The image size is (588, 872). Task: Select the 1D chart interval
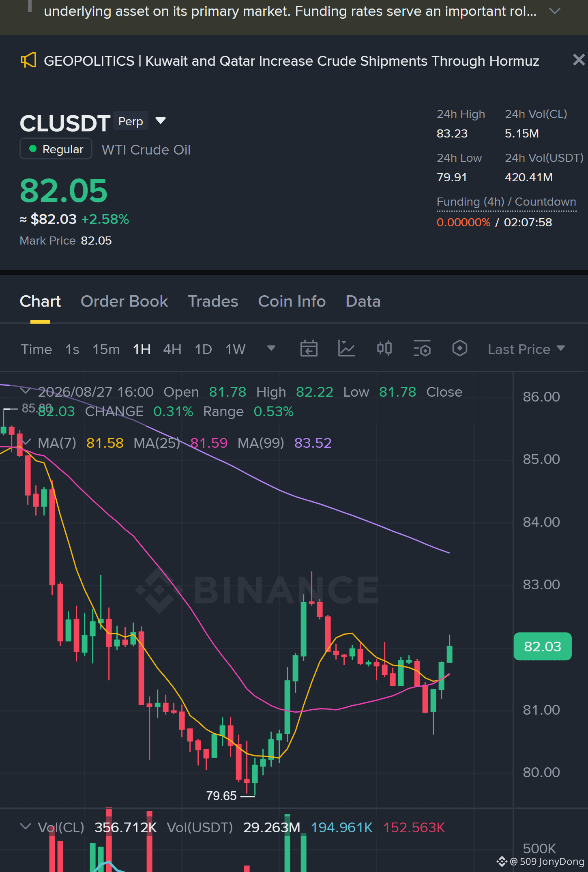click(204, 349)
